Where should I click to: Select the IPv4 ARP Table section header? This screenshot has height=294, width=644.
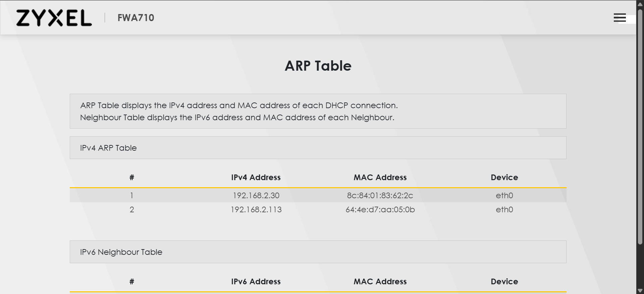[x=318, y=148]
